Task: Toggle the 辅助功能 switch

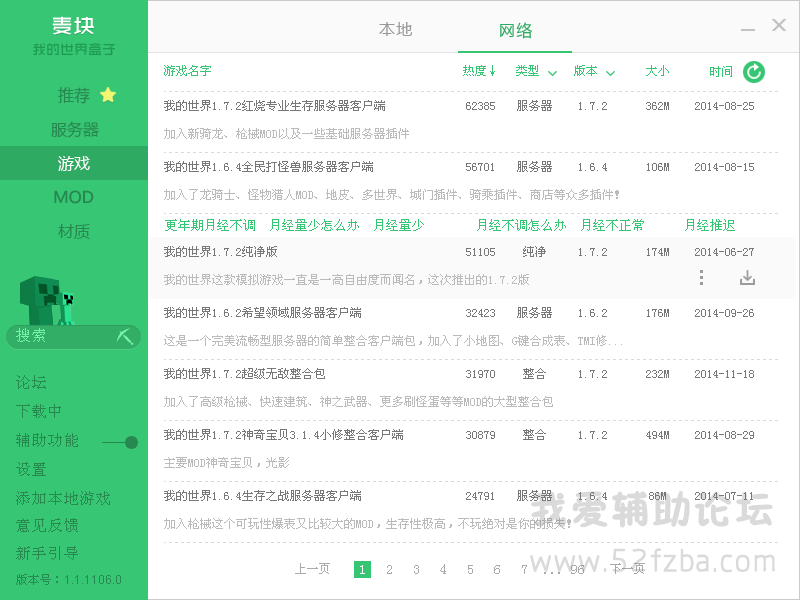Action: point(120,442)
